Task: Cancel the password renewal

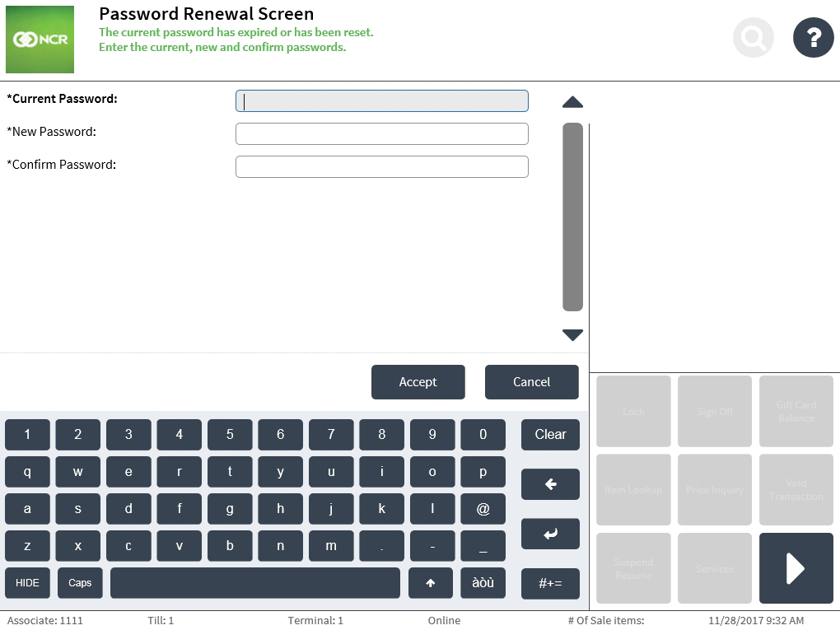Action: (531, 382)
